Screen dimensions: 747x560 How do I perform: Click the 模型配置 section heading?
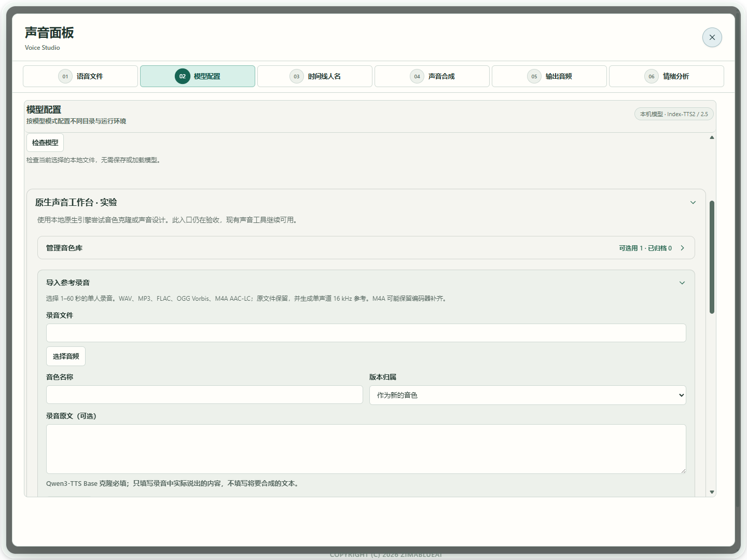coord(44,109)
